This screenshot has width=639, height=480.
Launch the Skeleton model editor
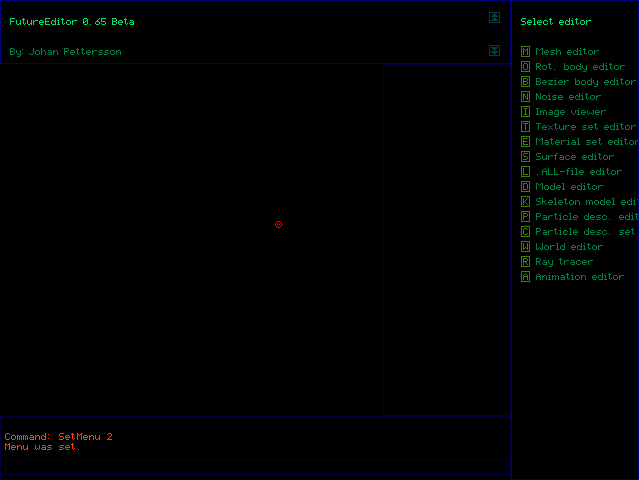tap(585, 202)
